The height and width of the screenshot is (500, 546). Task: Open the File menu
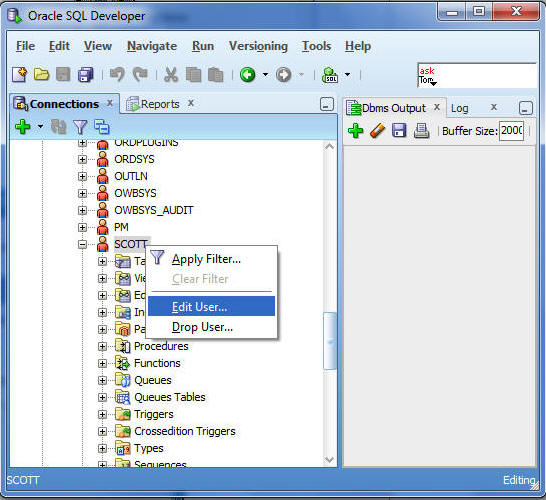(x=25, y=46)
